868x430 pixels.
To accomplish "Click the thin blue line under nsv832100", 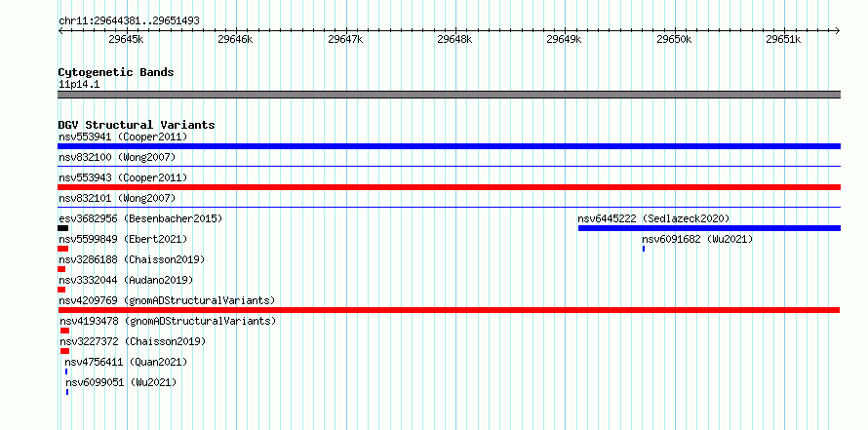I will (449, 166).
